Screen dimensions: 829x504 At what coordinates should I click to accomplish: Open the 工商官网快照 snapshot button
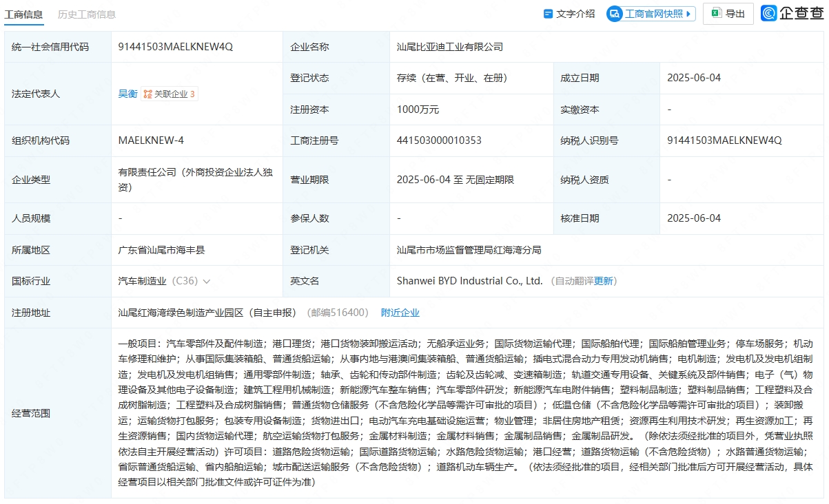tap(651, 14)
